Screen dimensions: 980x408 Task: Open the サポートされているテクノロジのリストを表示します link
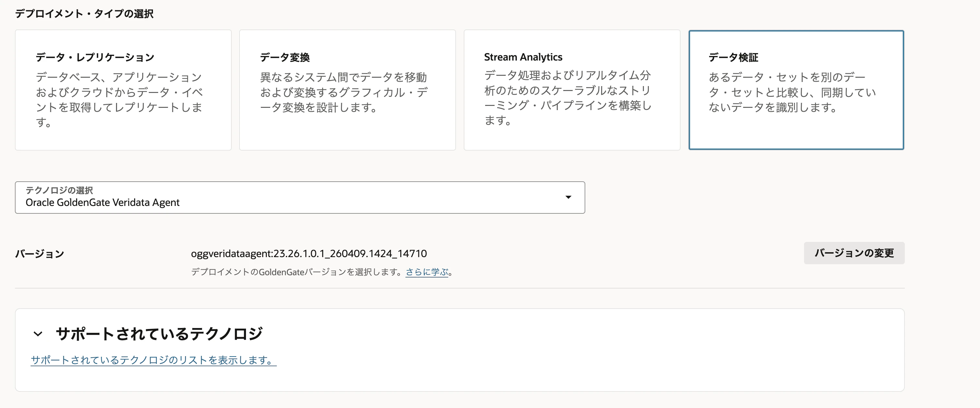(x=153, y=360)
